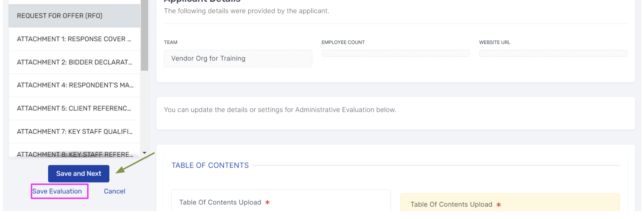This screenshot has height=219, width=644.
Task: Click the Save Evaluation link
Action: pyautogui.click(x=57, y=191)
